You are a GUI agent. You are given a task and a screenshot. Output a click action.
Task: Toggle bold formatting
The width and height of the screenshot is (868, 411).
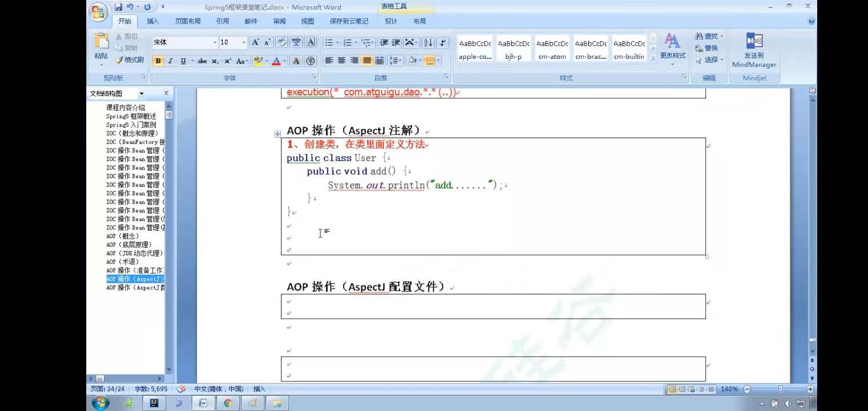(158, 61)
